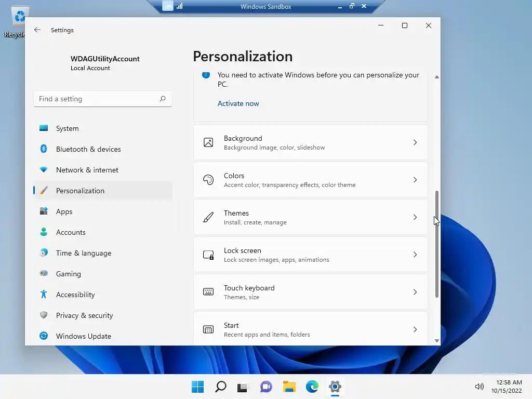Click the Windows Update sync icon
Image resolution: width=532 pixels, height=399 pixels.
pos(44,336)
